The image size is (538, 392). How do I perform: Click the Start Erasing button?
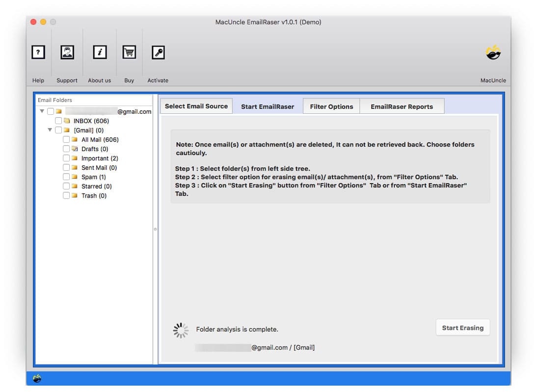click(x=462, y=327)
